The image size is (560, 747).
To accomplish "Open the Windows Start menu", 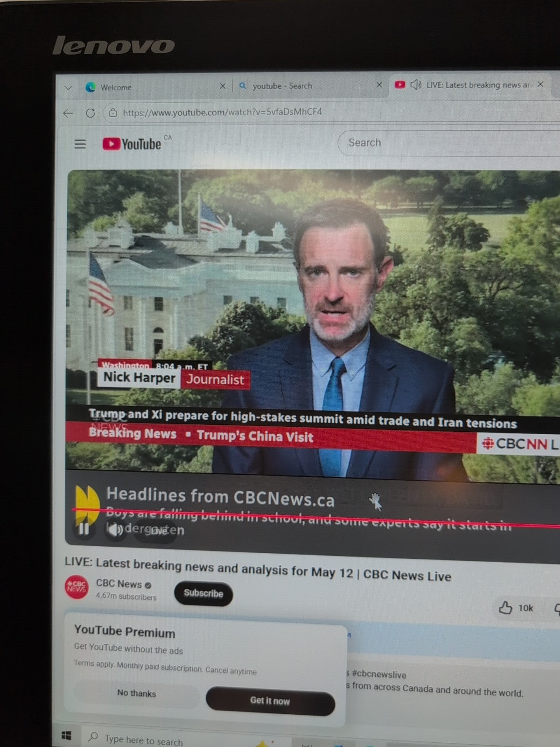I will click(x=67, y=736).
